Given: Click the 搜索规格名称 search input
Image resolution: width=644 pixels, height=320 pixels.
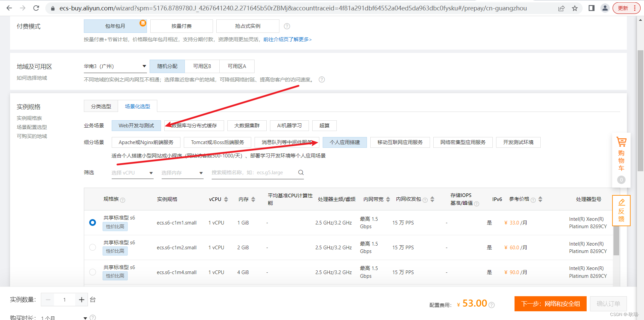Looking at the screenshot, I should [x=254, y=173].
